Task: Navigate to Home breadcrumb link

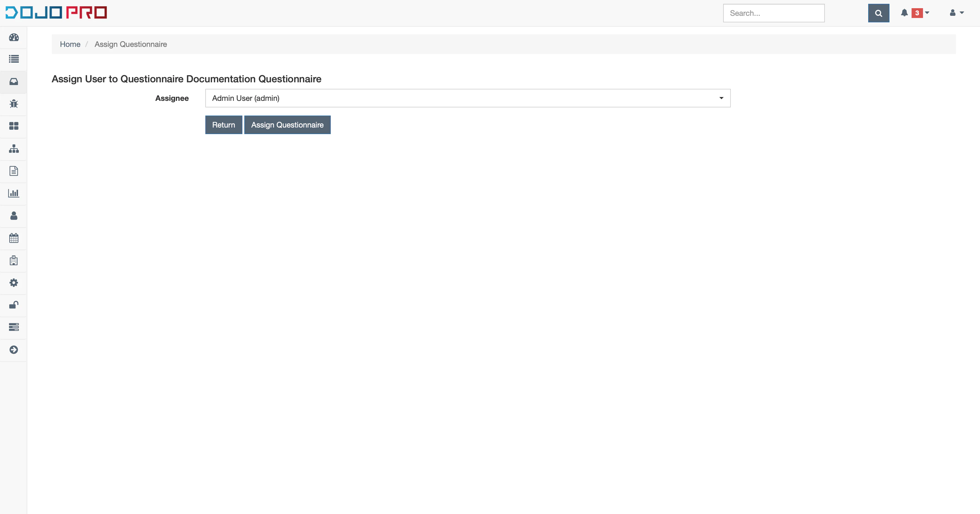Action: (x=70, y=44)
